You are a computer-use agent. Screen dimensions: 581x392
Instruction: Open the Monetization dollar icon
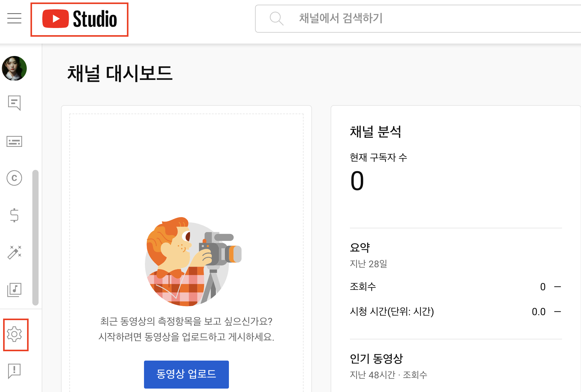(14, 215)
